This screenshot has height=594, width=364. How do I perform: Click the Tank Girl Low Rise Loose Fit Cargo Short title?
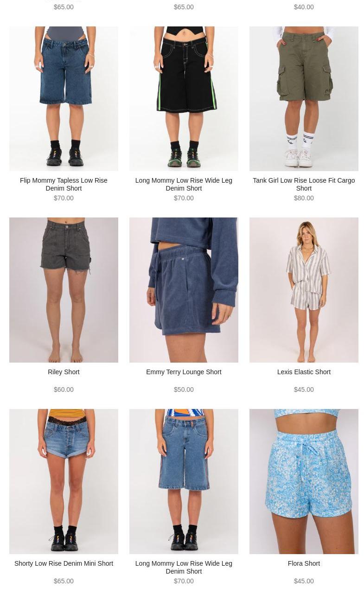coord(304,184)
